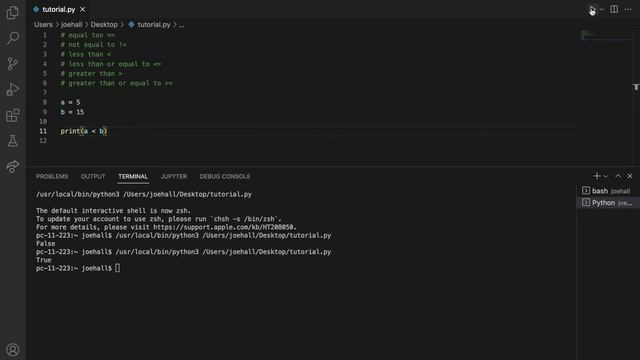The width and height of the screenshot is (640, 360).
Task: Click Desktop in the breadcrumb
Action: click(x=104, y=24)
